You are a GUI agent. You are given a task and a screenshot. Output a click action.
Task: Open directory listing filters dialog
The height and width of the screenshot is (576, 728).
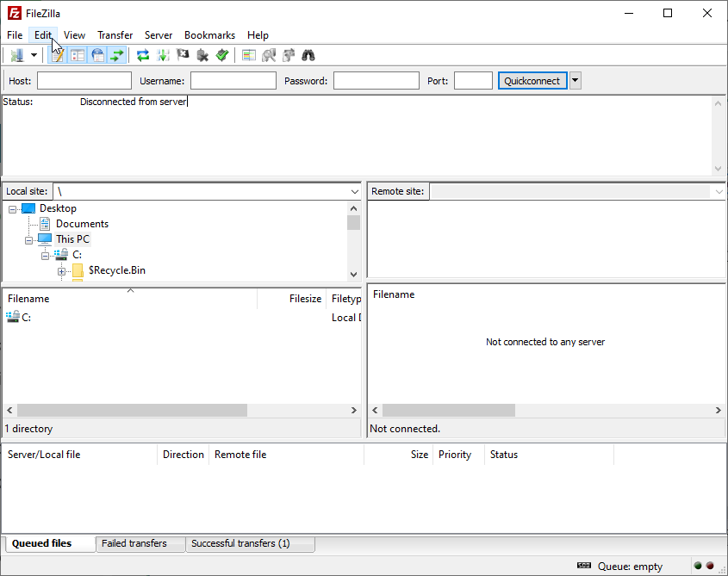click(249, 55)
